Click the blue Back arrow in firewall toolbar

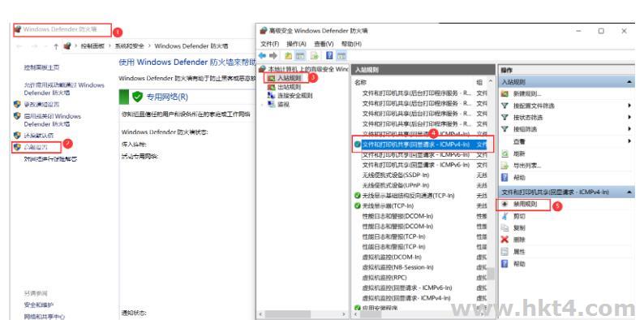262,55
